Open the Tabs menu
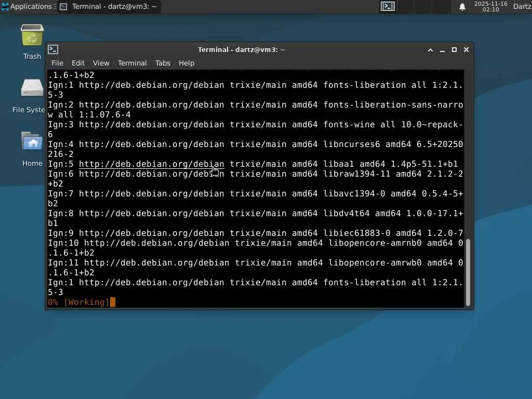 point(163,63)
